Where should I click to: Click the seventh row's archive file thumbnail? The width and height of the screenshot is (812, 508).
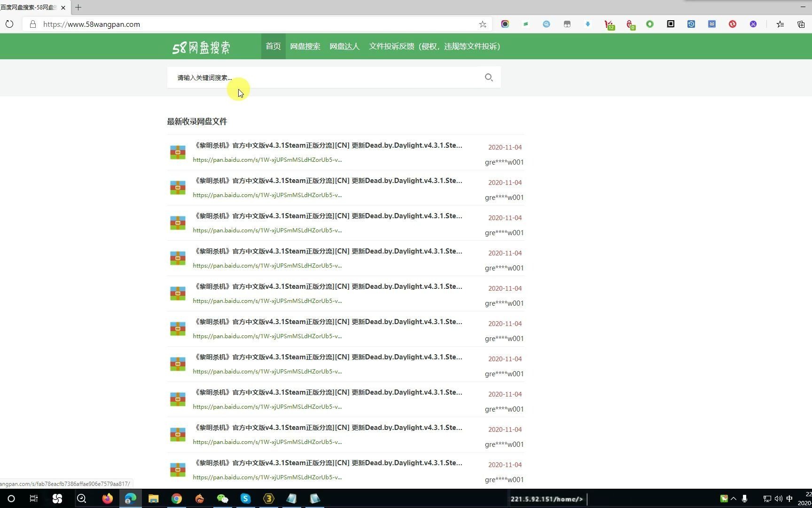(x=178, y=364)
